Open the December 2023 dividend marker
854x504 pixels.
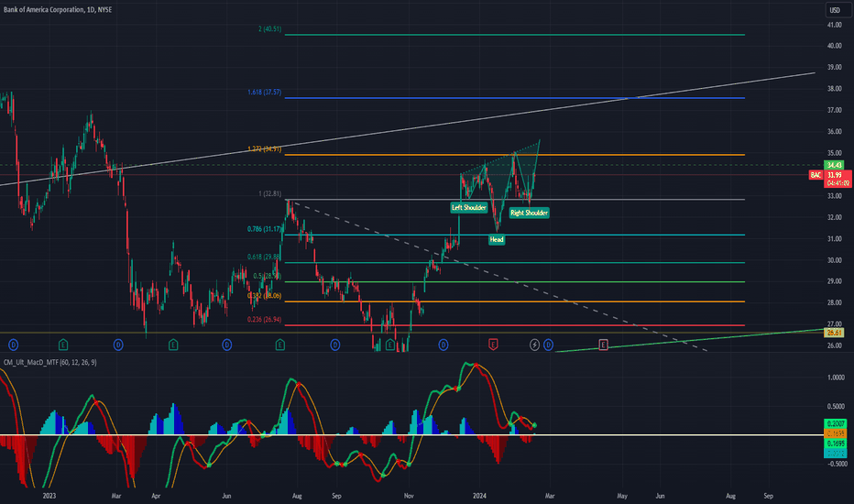(x=443, y=345)
